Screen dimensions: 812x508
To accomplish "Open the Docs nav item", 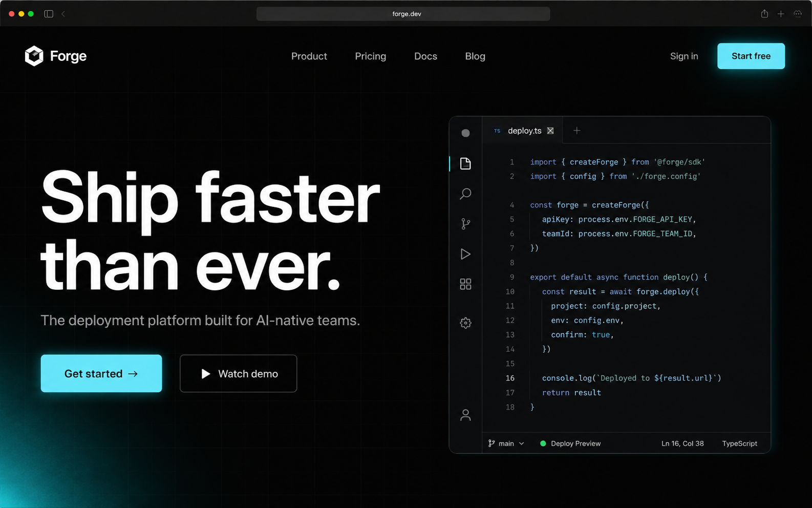I will coord(425,56).
